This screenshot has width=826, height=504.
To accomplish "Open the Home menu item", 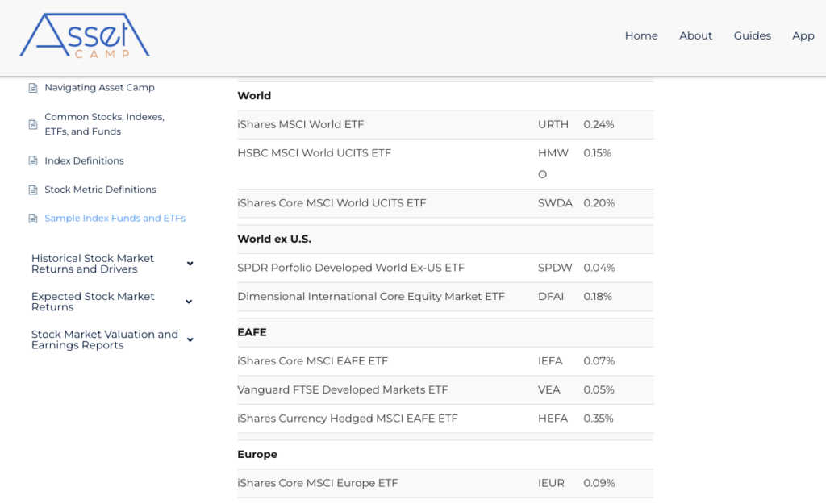I will click(641, 35).
